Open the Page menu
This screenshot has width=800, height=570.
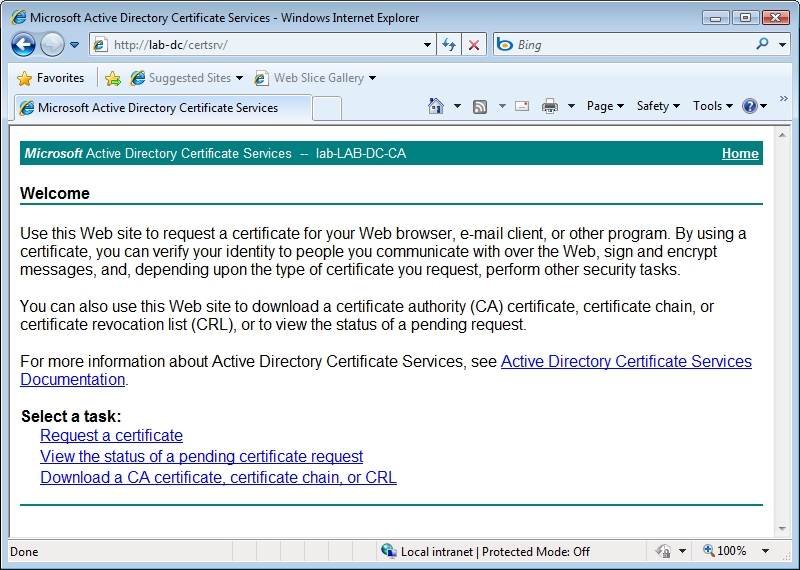pos(605,106)
